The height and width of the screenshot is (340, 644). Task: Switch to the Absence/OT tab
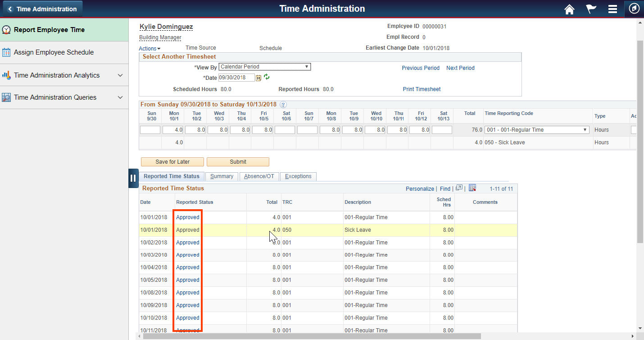click(259, 176)
